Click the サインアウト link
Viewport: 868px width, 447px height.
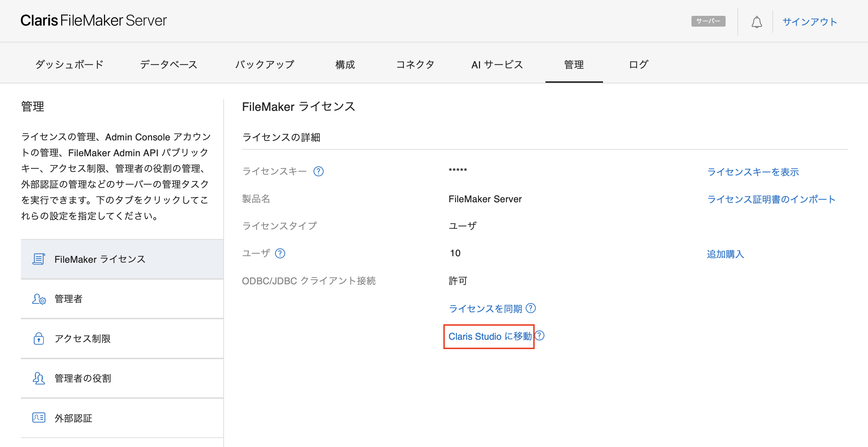point(810,22)
